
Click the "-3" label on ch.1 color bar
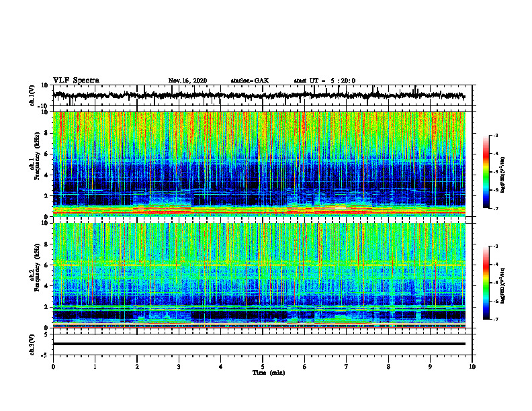(x=496, y=135)
